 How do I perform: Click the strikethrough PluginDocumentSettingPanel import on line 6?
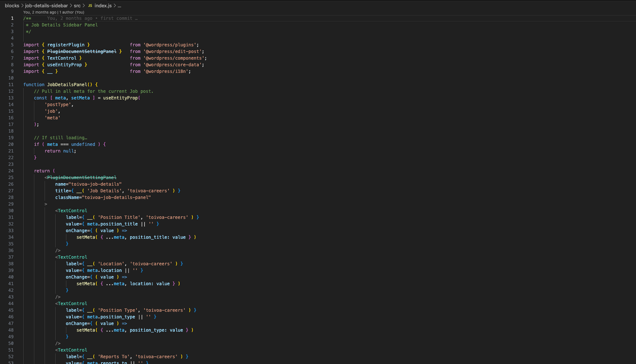(x=81, y=51)
